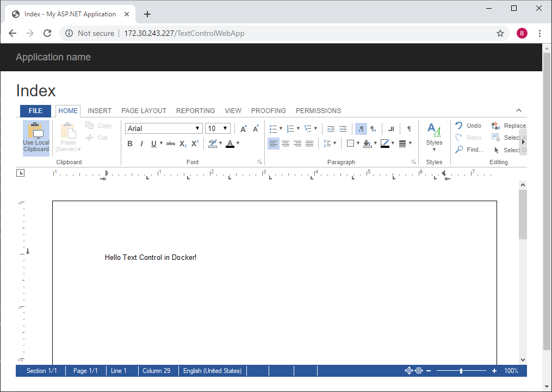Click zoom out minus button

pyautogui.click(x=429, y=371)
